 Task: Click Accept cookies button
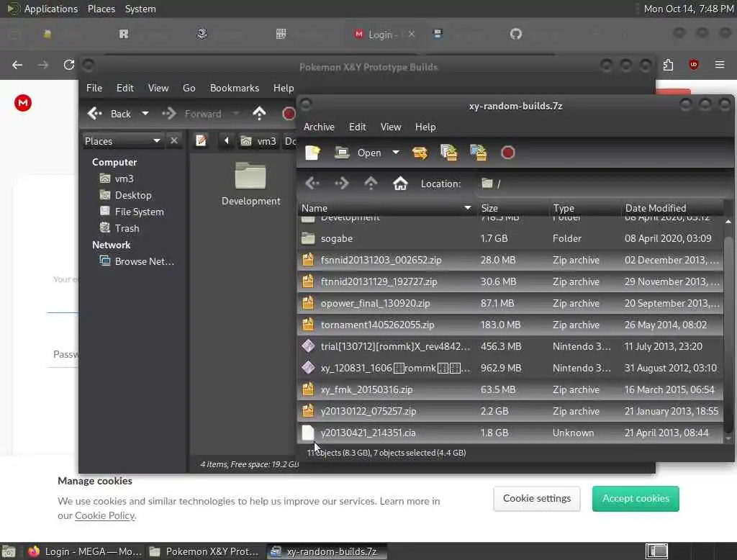click(636, 498)
